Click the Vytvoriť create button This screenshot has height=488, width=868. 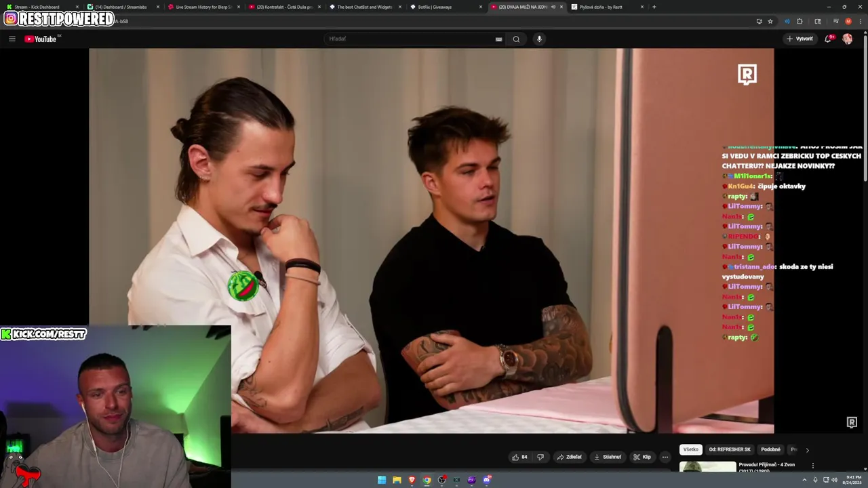tap(800, 39)
